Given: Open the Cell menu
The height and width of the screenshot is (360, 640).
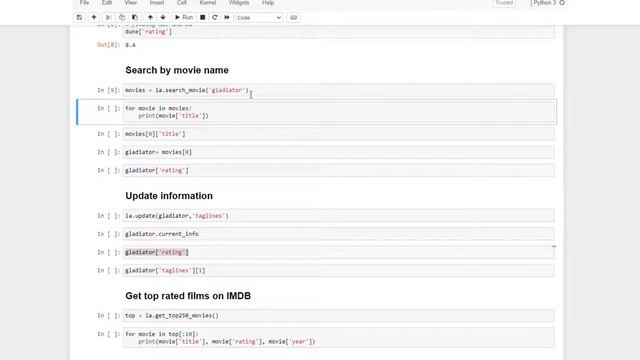Looking at the screenshot, I should click(182, 3).
